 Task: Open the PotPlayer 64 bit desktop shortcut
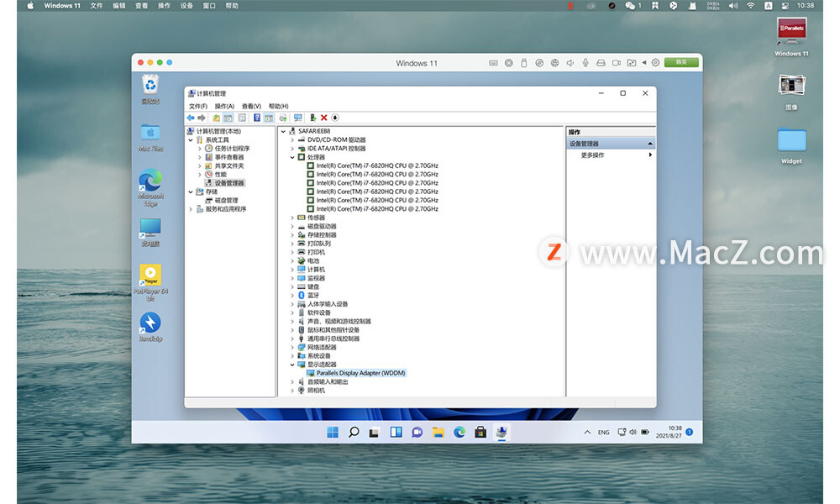click(150, 283)
